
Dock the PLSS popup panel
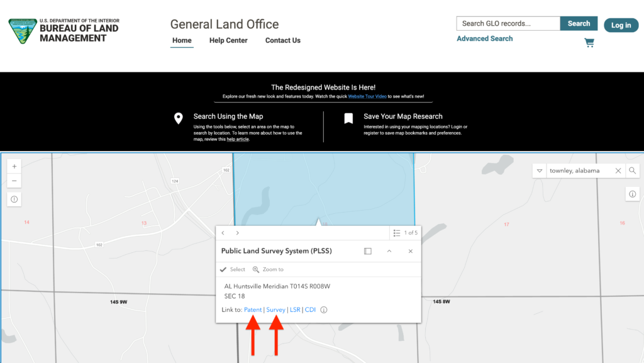pyautogui.click(x=367, y=251)
